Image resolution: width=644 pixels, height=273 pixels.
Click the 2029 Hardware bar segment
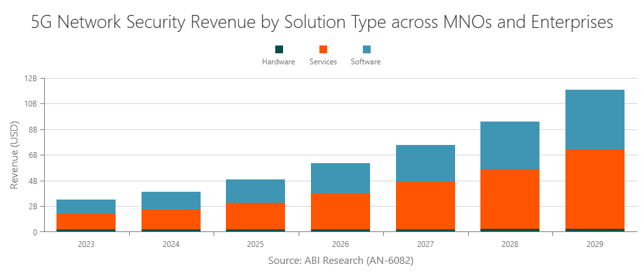[x=595, y=230]
